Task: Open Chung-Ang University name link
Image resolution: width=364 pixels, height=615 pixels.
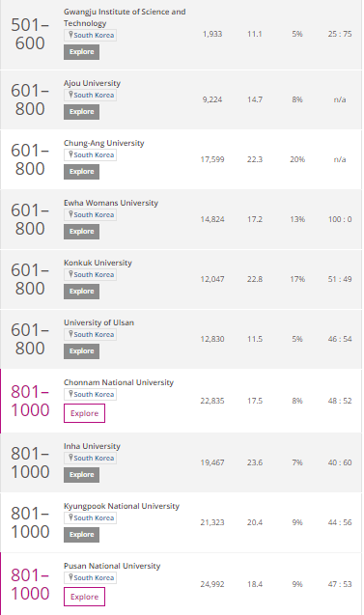Action: tap(104, 143)
